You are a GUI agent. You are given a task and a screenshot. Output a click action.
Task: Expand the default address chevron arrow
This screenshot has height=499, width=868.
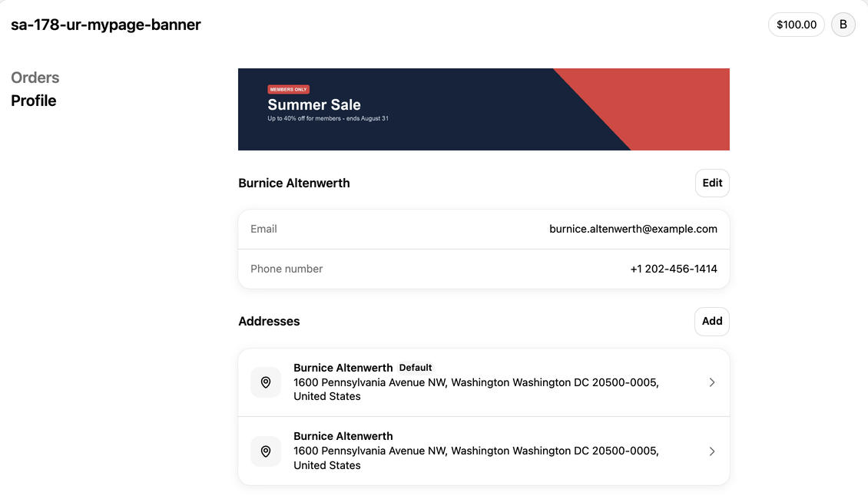click(712, 382)
